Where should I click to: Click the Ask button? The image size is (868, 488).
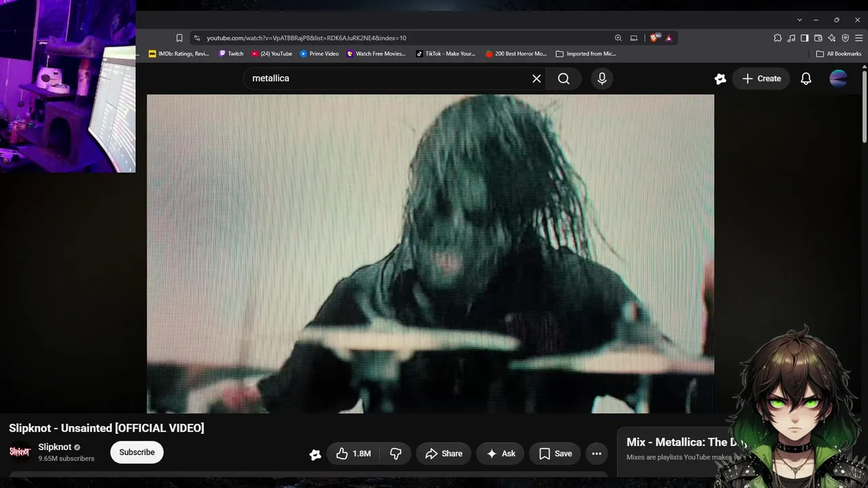pos(500,453)
